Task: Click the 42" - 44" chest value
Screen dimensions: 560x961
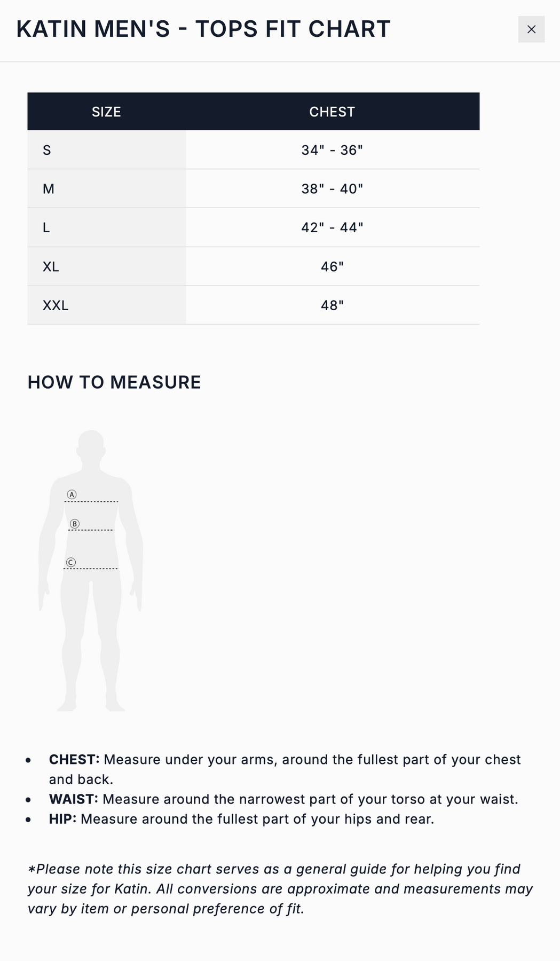Action: pos(332,227)
